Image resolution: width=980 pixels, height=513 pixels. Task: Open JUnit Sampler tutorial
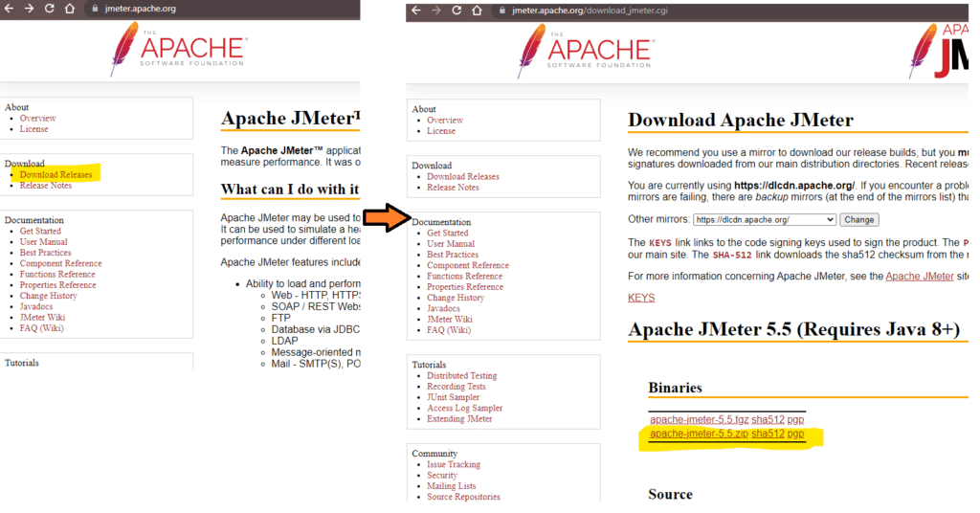453,397
